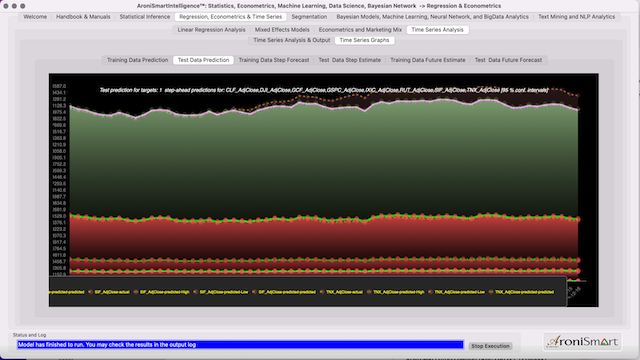This screenshot has width=640, height=360.
Task: Open Test Data Step Estimate tab
Action: click(x=349, y=60)
